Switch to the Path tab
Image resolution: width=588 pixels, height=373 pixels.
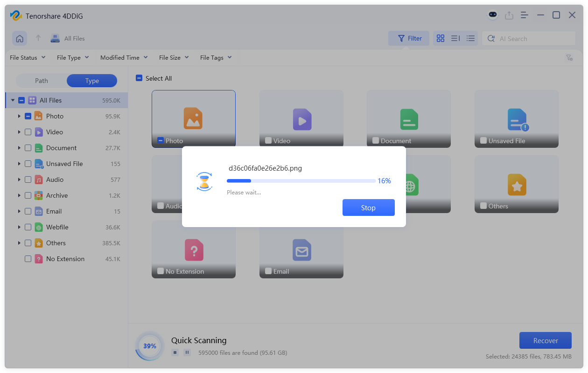click(x=42, y=81)
